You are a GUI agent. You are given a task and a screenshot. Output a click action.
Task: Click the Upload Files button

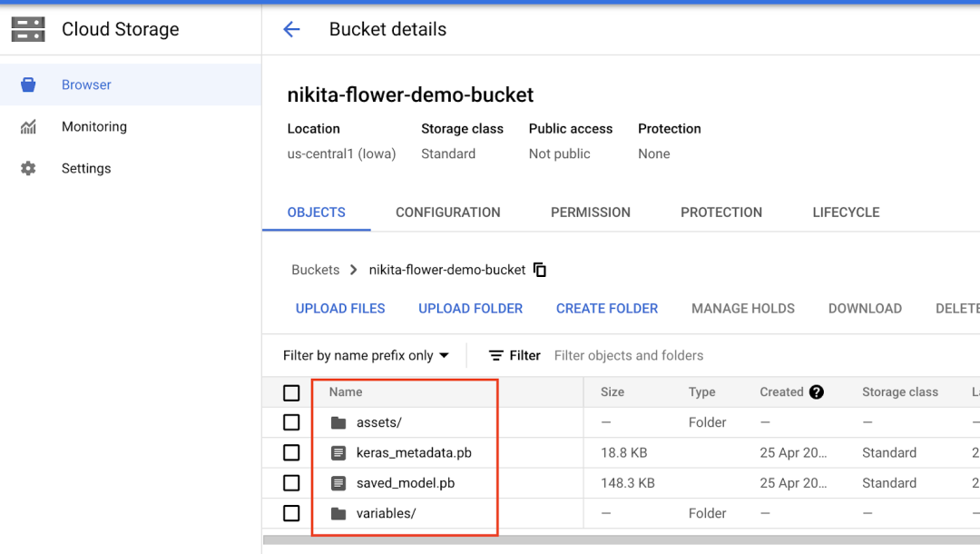point(340,309)
